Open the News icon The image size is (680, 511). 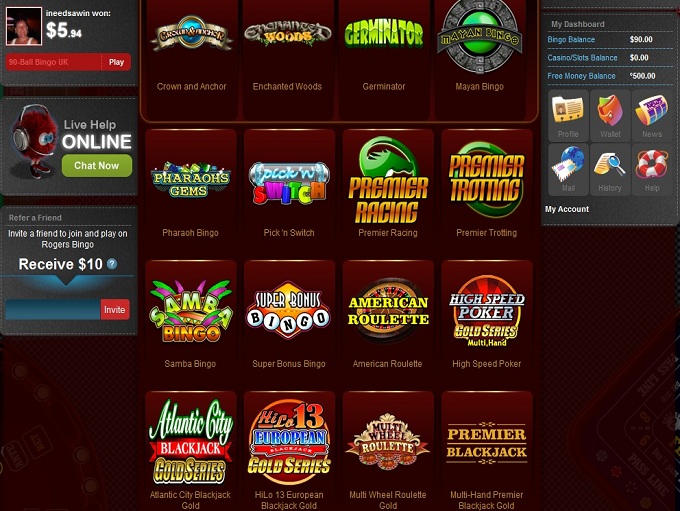[652, 115]
